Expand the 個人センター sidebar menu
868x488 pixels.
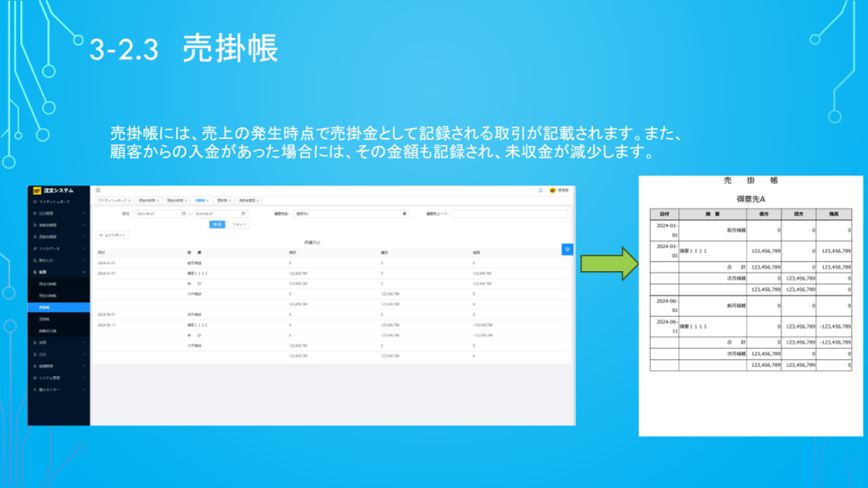pos(58,390)
